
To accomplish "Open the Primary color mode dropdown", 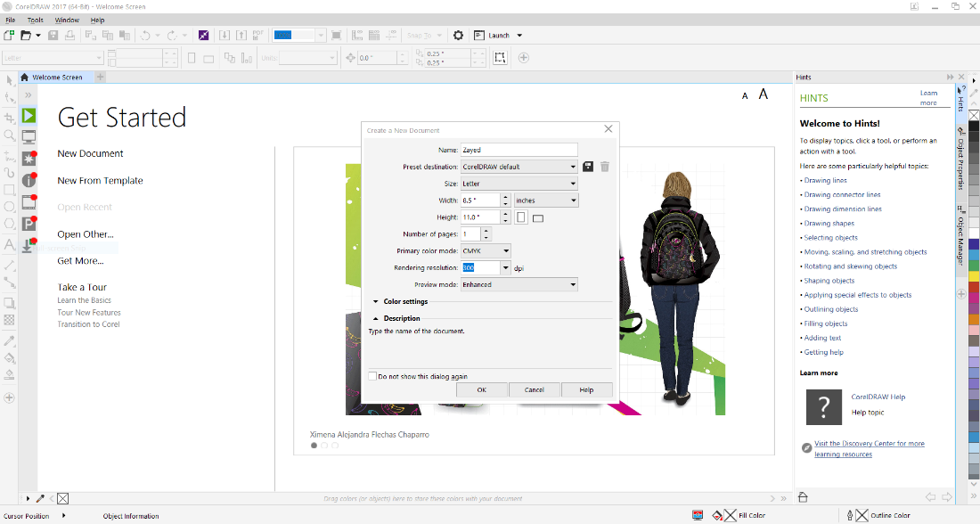I will pyautogui.click(x=485, y=251).
